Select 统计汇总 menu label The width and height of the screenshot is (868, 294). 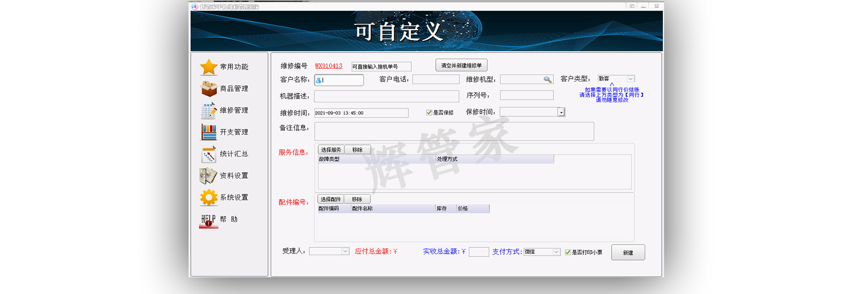pos(234,154)
